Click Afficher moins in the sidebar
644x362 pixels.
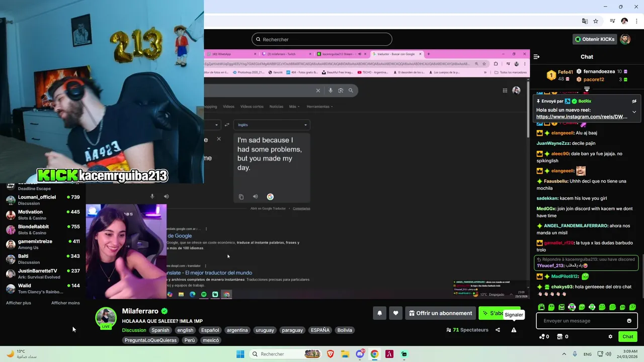coord(65,303)
